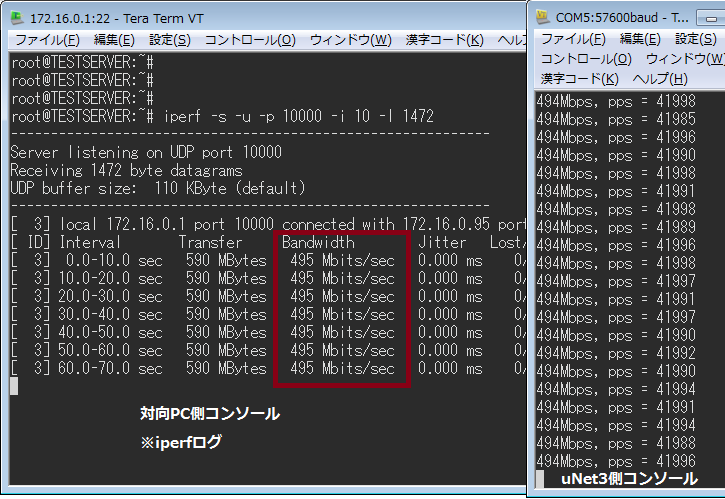The width and height of the screenshot is (725, 499).
Task: Open 漢字コード(K) menu in the 172.16.0.1 window
Action: 444,40
